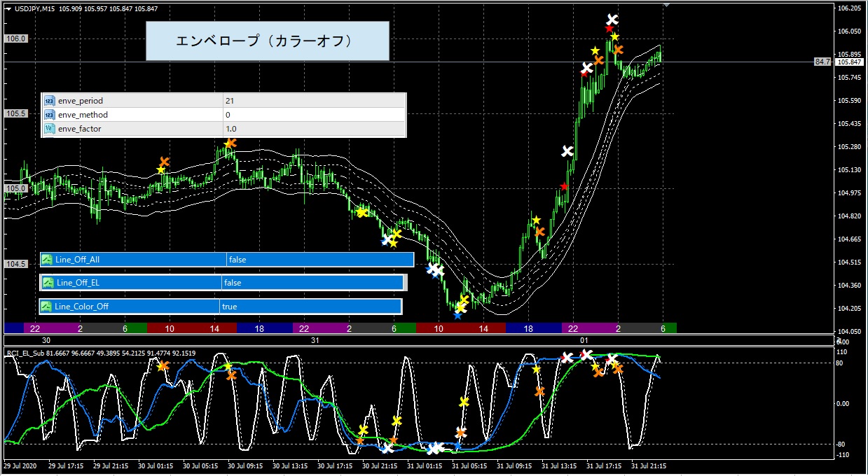Screen dimensions: 868x476
Task: Click the enve_factor fraction parameter icon
Action: [x=49, y=129]
